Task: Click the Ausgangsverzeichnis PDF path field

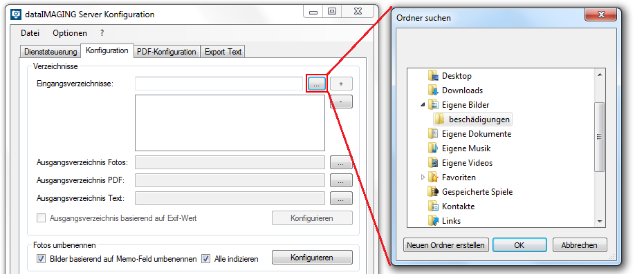Action: click(x=230, y=180)
